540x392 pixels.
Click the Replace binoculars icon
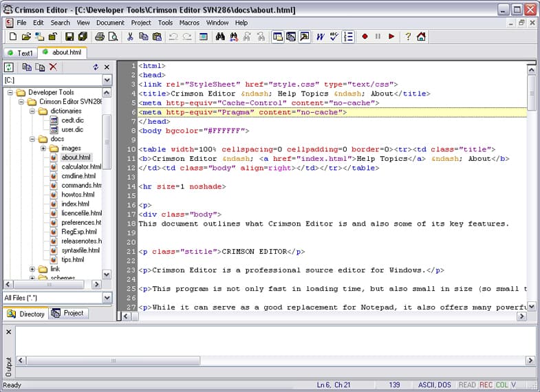pyautogui.click(x=234, y=36)
